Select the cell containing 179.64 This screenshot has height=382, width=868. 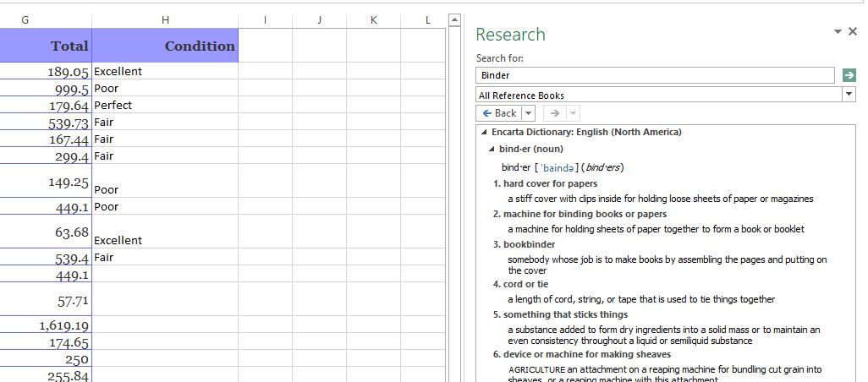click(x=46, y=105)
